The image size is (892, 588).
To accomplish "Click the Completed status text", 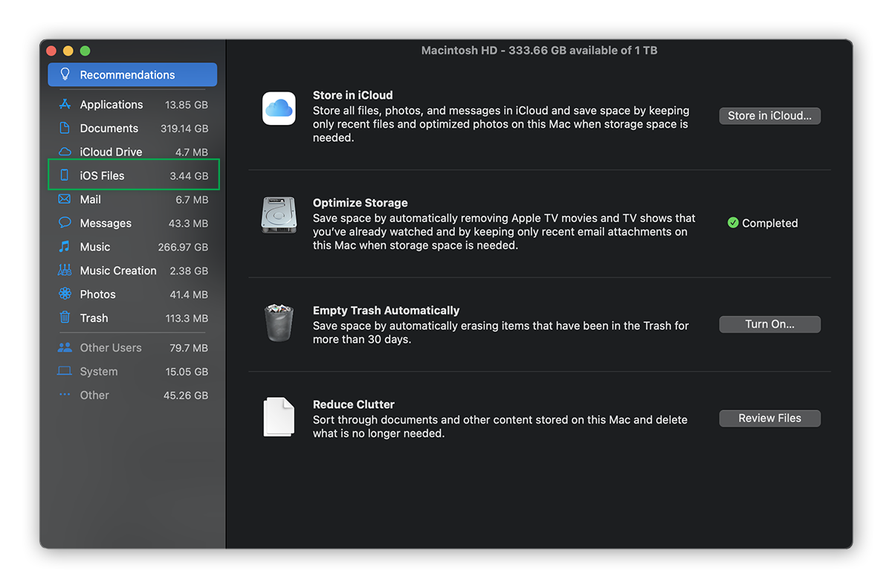I will 770,223.
